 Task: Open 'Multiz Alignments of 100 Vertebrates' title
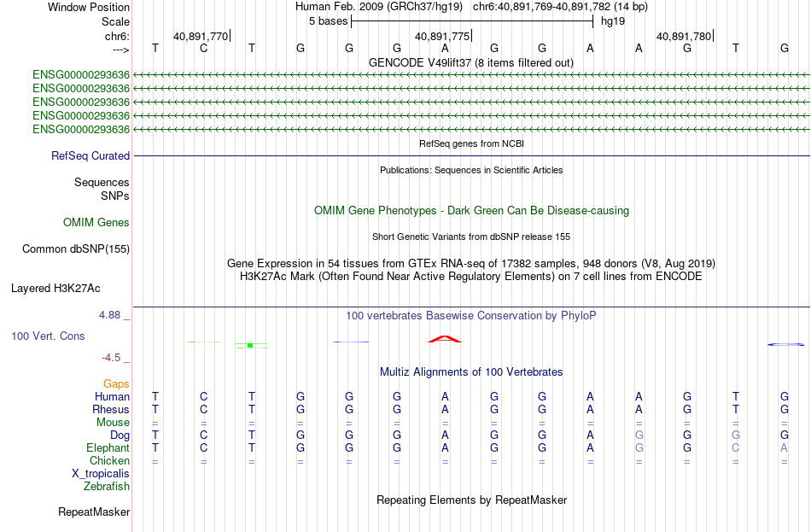471,372
